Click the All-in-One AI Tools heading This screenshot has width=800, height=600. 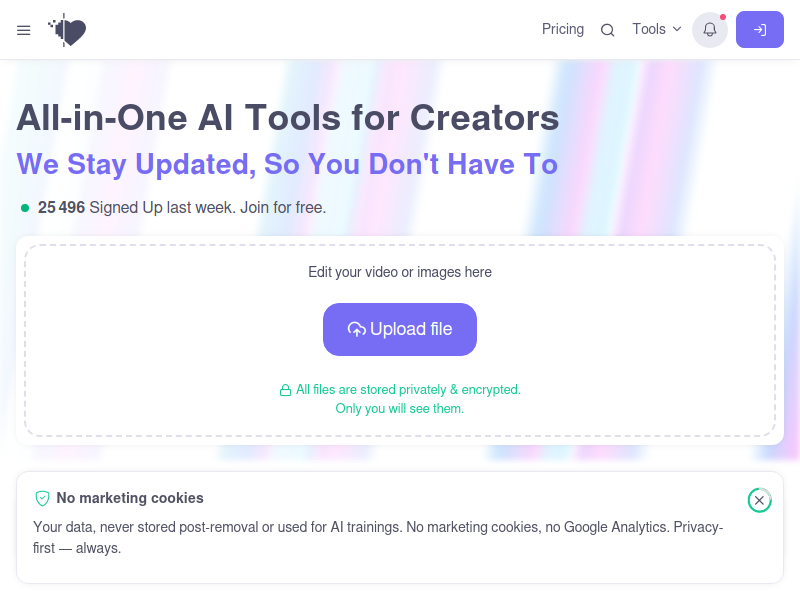tap(288, 118)
